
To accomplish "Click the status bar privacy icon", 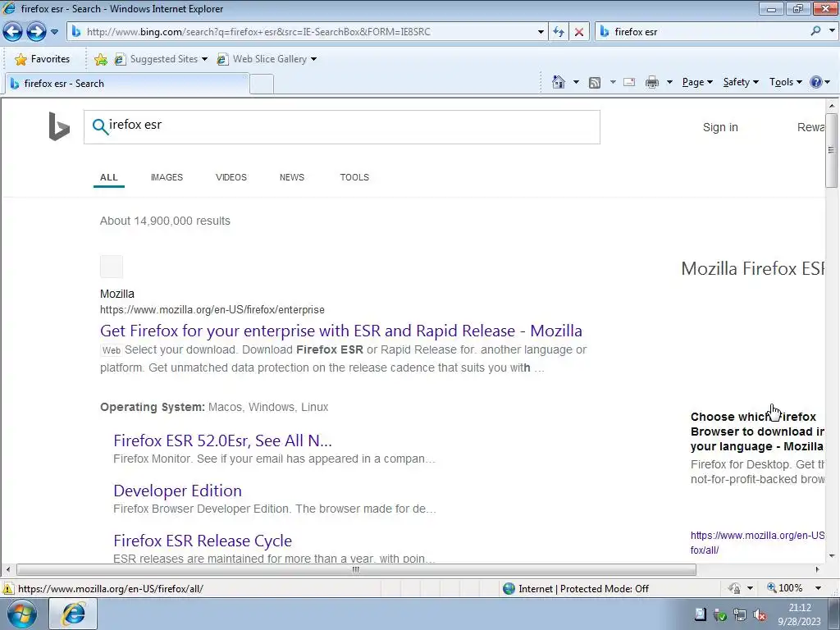I will 734,588.
